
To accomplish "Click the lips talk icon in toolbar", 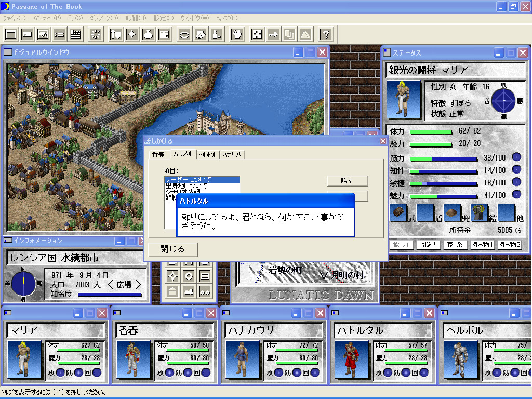I will (184, 34).
